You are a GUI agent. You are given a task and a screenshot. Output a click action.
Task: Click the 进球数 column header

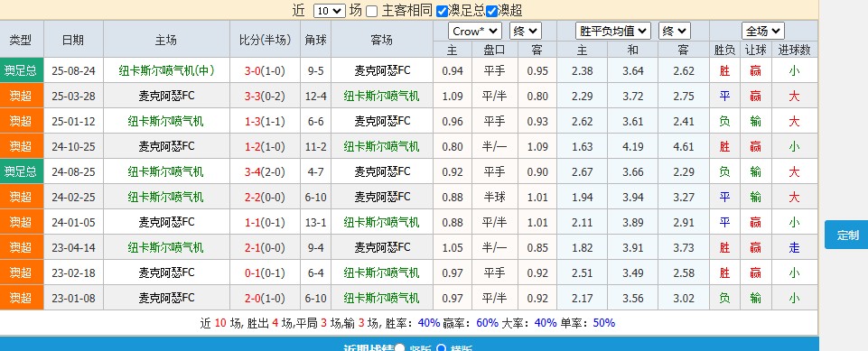pos(794,50)
